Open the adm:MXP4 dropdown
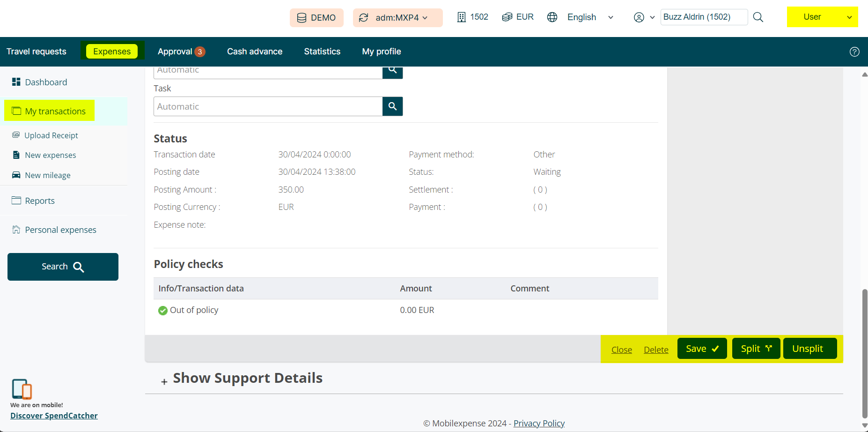 point(397,18)
